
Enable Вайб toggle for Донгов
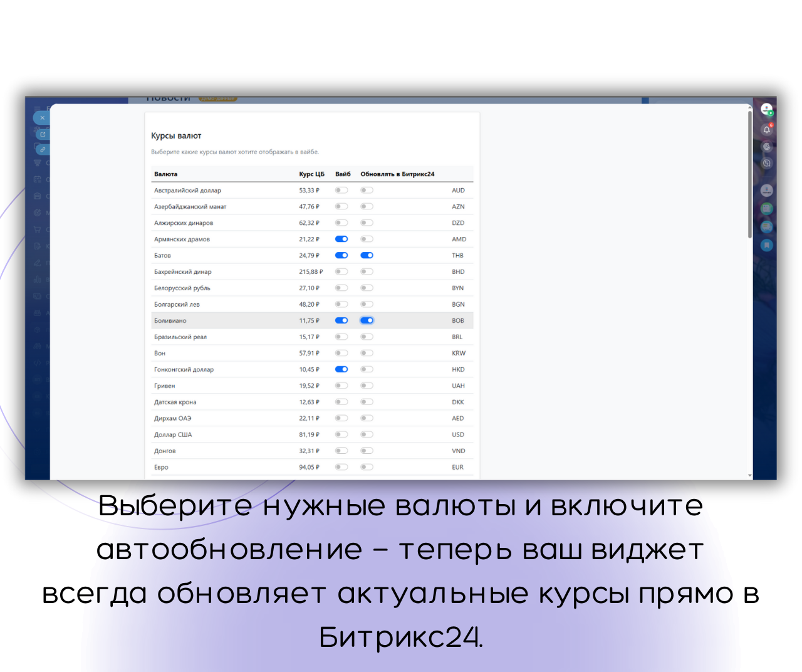point(341,451)
